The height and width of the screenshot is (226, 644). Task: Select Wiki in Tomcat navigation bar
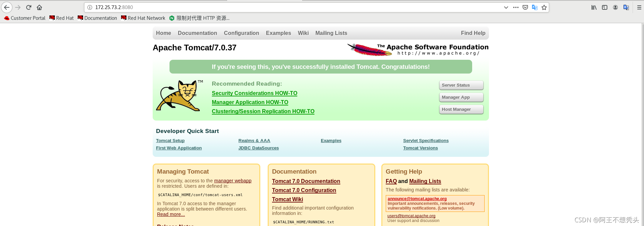coord(303,33)
